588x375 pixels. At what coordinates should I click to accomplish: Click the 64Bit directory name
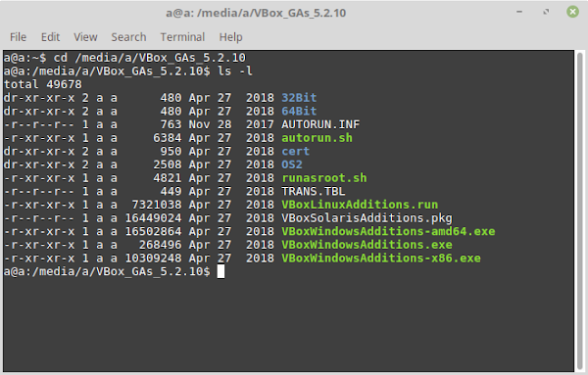pyautogui.click(x=299, y=112)
